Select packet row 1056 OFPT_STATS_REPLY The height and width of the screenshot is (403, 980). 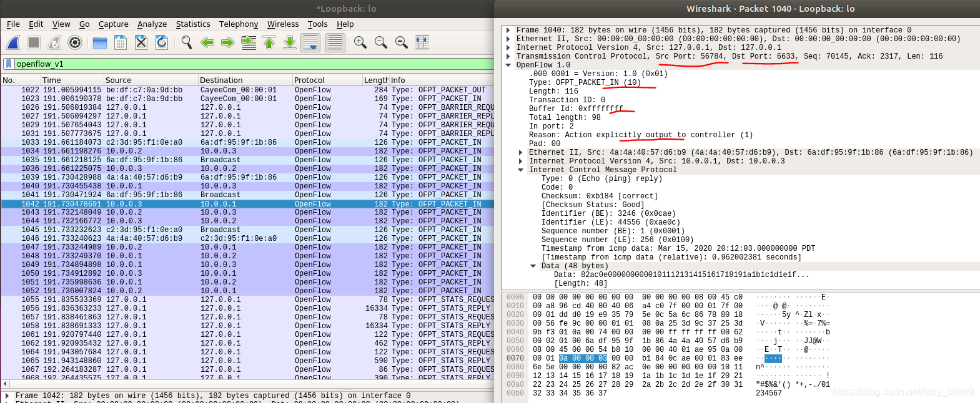(x=247, y=308)
